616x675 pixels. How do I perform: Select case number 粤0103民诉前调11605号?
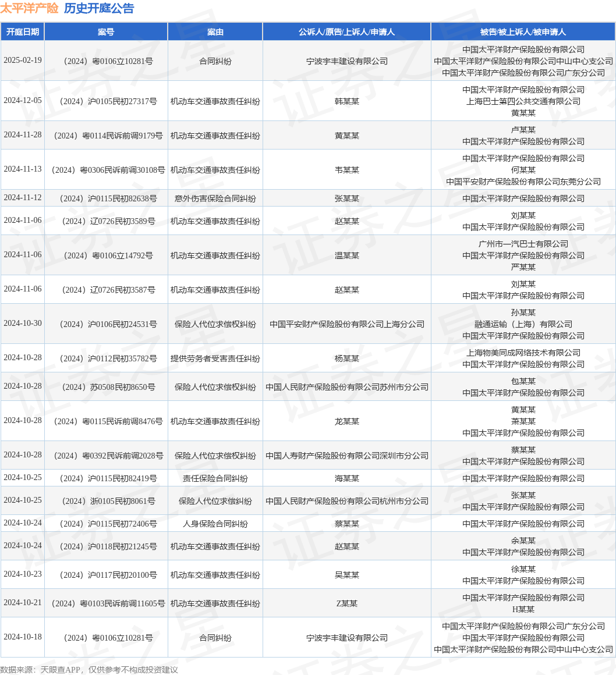tap(122, 603)
